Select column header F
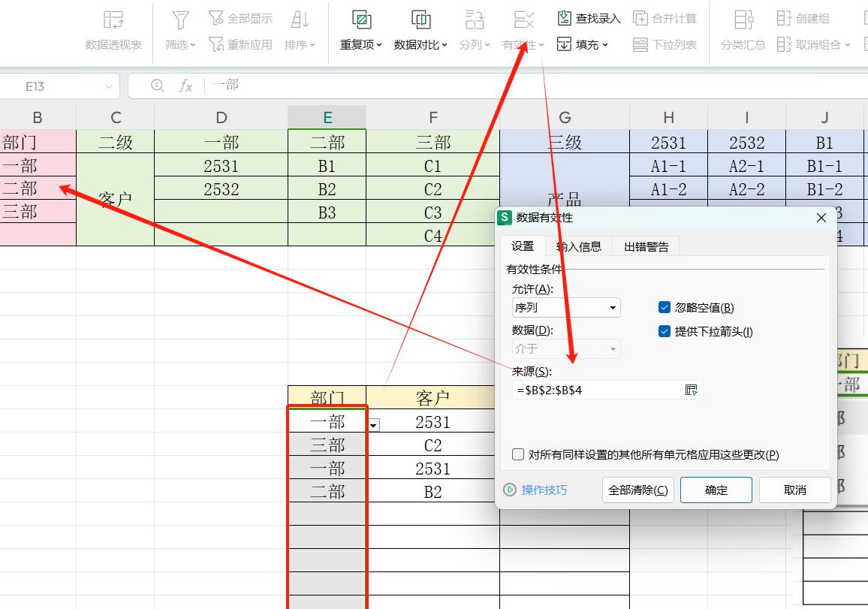 433,117
